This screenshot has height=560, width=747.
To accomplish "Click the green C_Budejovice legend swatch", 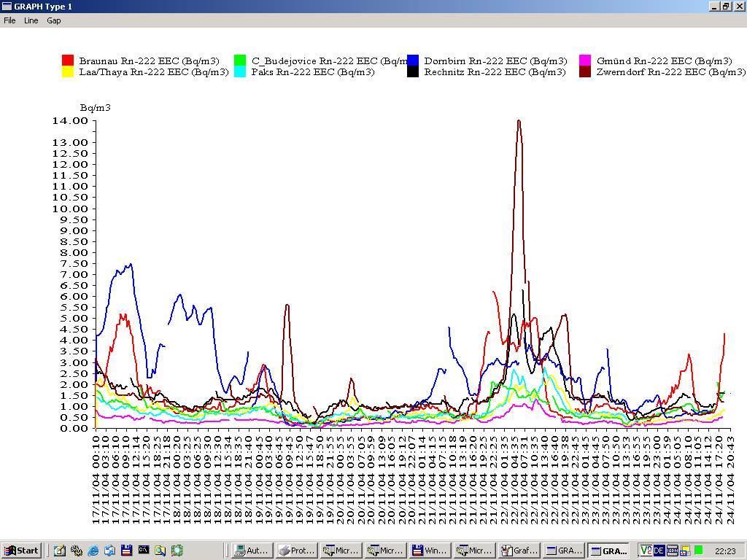I will 240,61.
